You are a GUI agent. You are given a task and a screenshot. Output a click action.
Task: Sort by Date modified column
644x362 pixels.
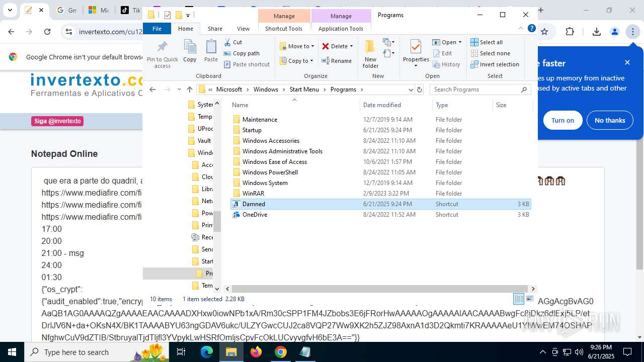pyautogui.click(x=396, y=105)
